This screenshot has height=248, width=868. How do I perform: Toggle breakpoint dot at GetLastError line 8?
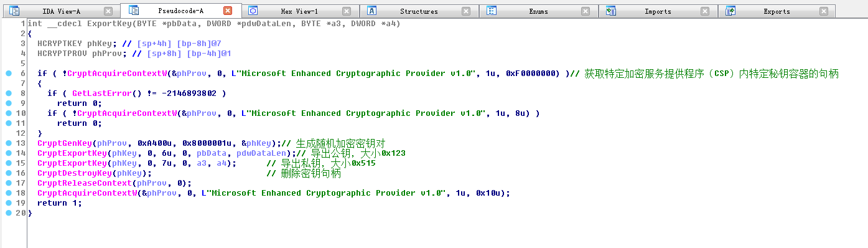tap(8, 93)
